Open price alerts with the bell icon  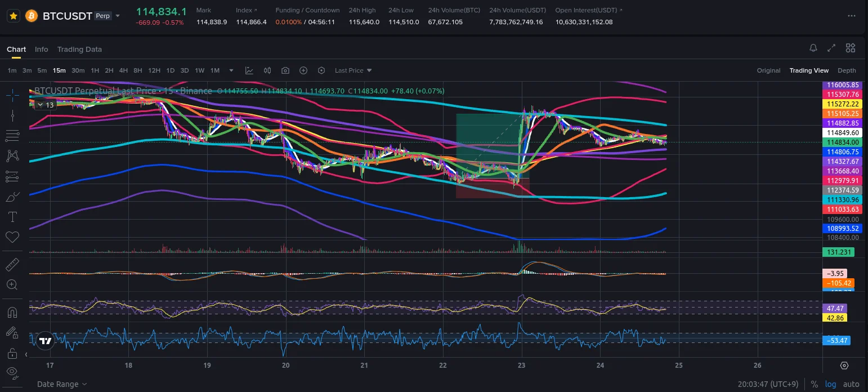click(x=813, y=48)
